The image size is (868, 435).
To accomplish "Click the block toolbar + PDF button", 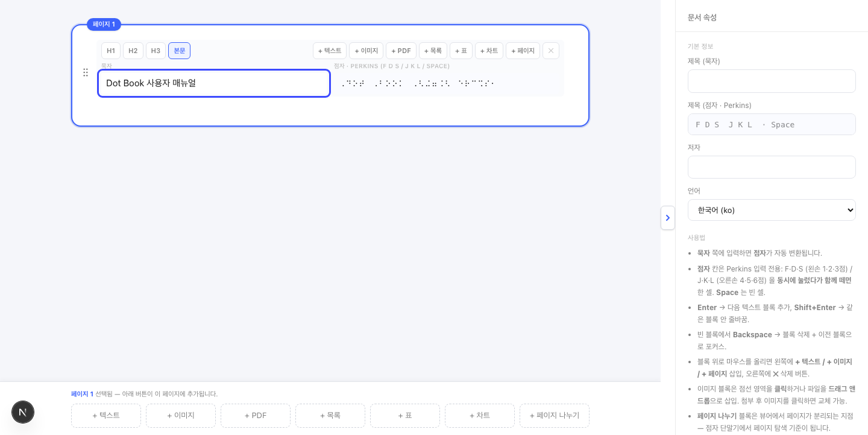I will tap(401, 51).
